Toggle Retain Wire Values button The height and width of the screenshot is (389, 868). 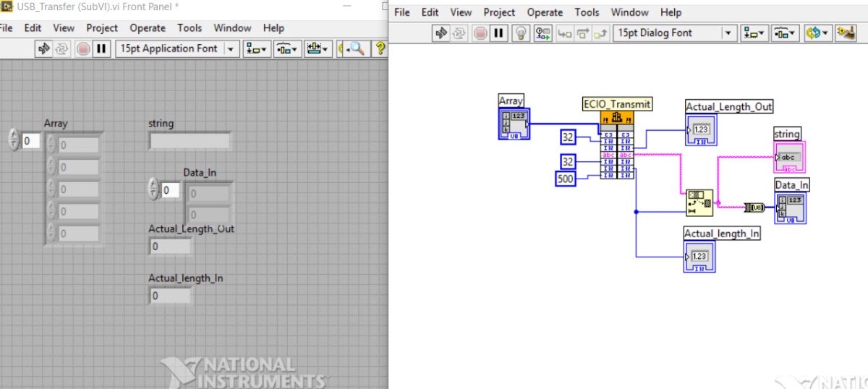click(542, 33)
